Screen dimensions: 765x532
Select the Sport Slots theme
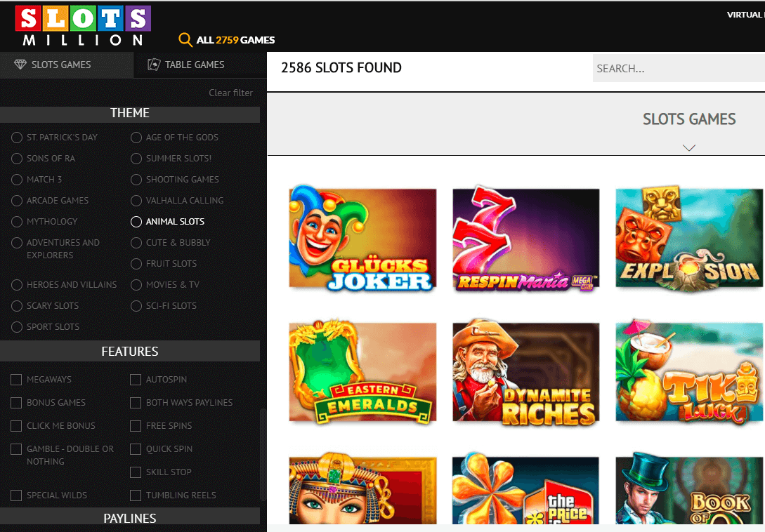17,326
